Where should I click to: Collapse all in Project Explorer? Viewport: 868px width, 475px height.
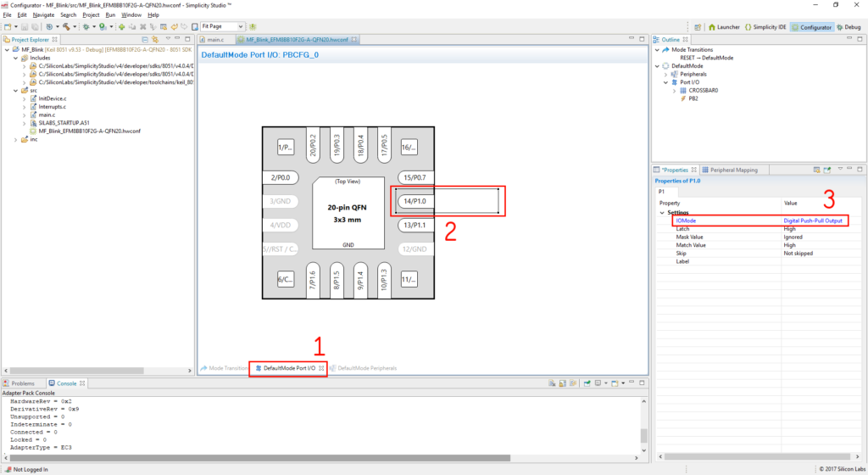tap(145, 40)
